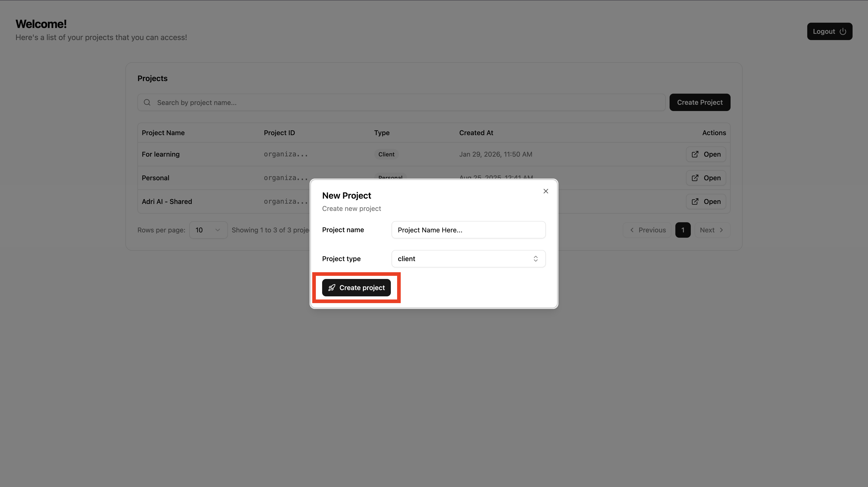Click the power icon next to Logout

point(843,31)
